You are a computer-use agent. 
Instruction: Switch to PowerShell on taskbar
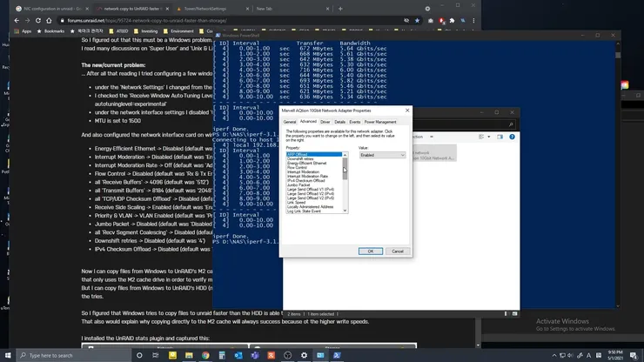point(337,355)
